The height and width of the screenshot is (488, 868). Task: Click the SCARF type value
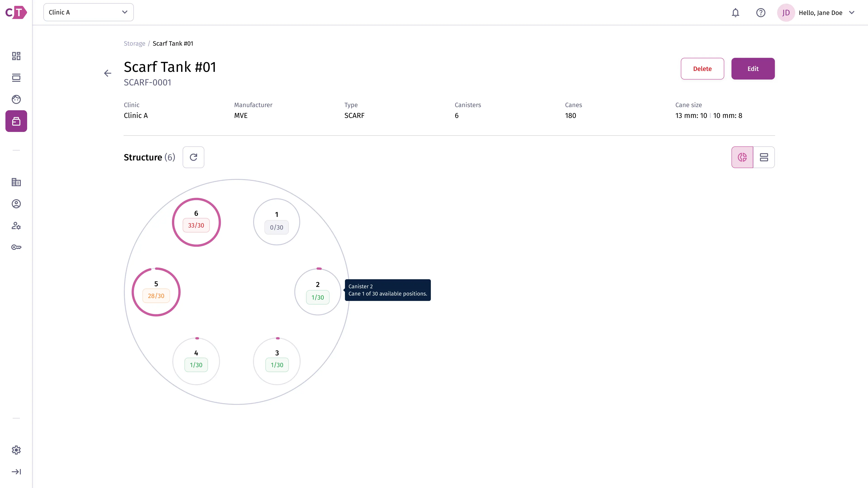coord(354,115)
